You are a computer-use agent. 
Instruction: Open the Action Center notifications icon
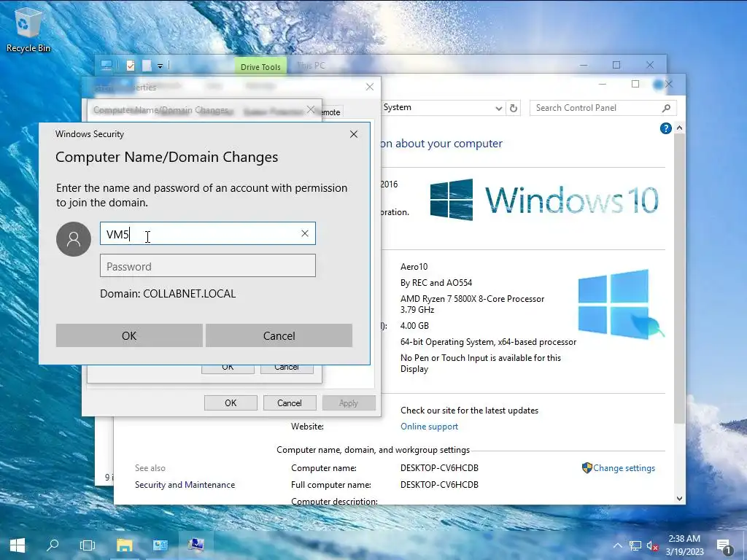723,547
